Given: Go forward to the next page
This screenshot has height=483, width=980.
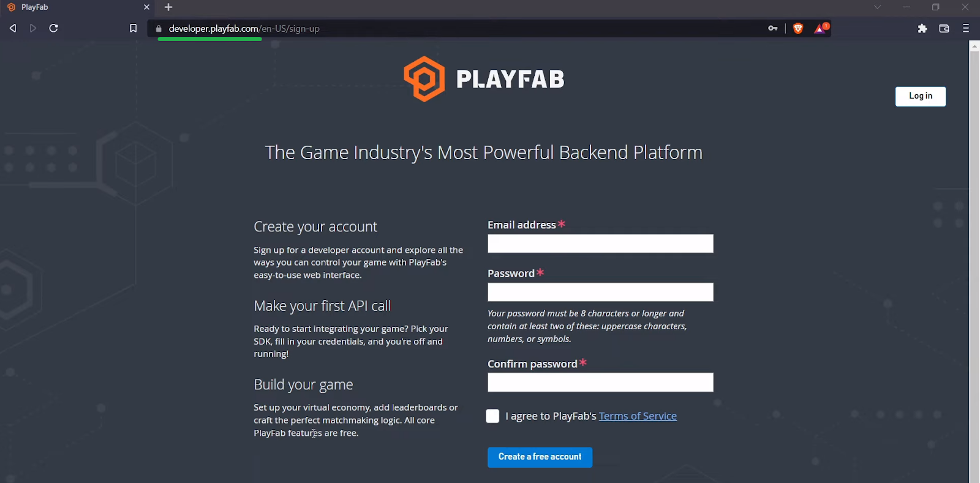Looking at the screenshot, I should [x=33, y=28].
